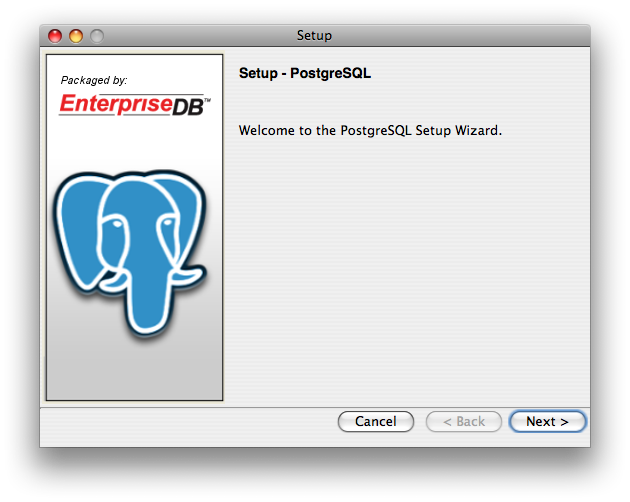
Task: Click the Next > button
Action: click(x=547, y=422)
